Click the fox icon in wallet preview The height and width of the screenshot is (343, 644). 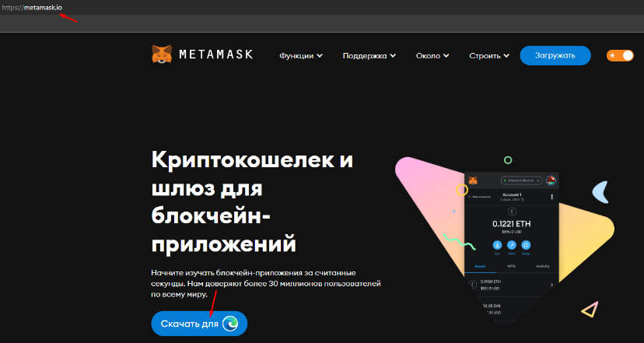point(473,180)
